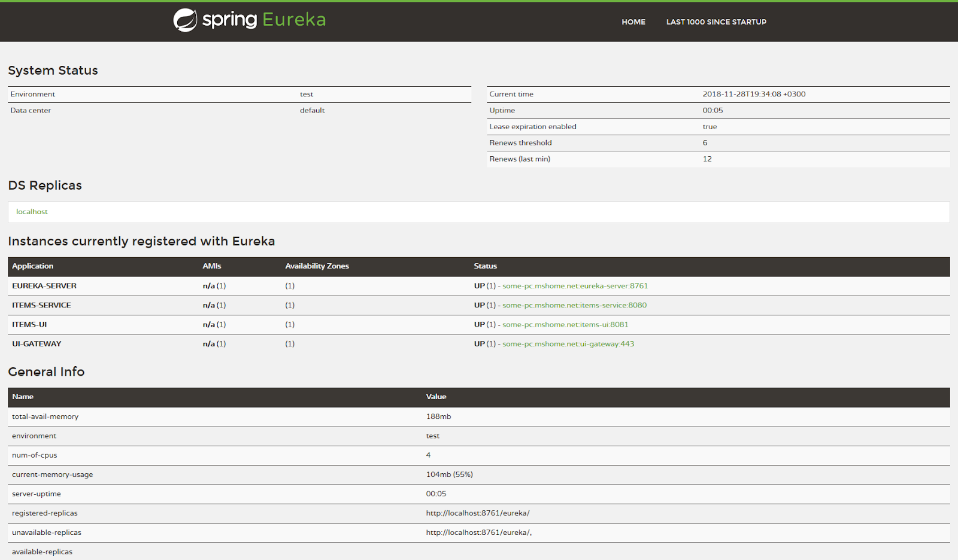Open the eureka-server:8761 instance link
Viewport: 958px width, 560px height.
coord(575,286)
